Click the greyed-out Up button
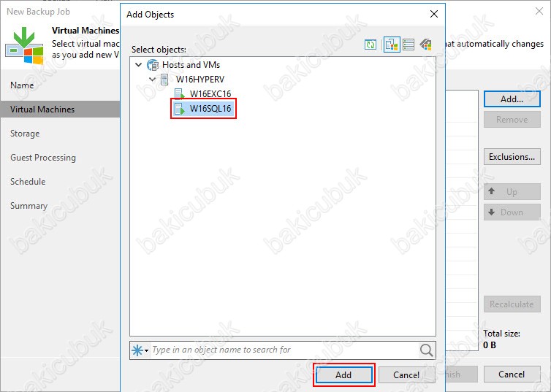 pos(512,191)
